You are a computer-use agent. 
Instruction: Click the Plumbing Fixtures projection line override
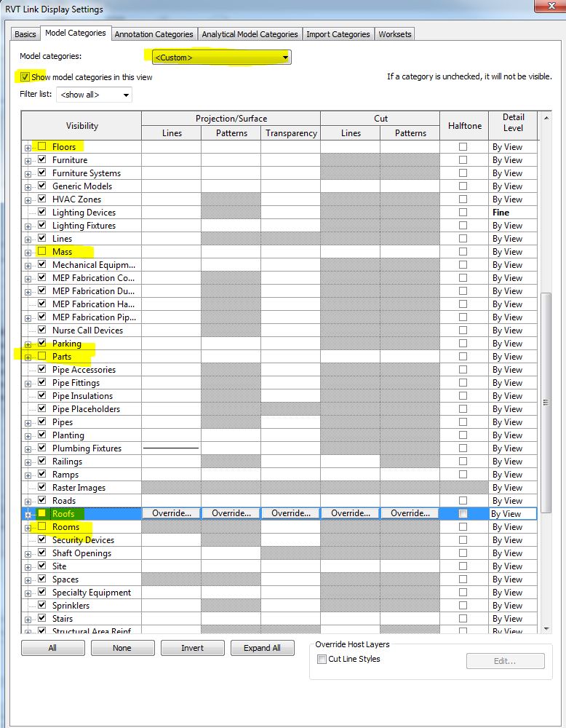tap(171, 448)
